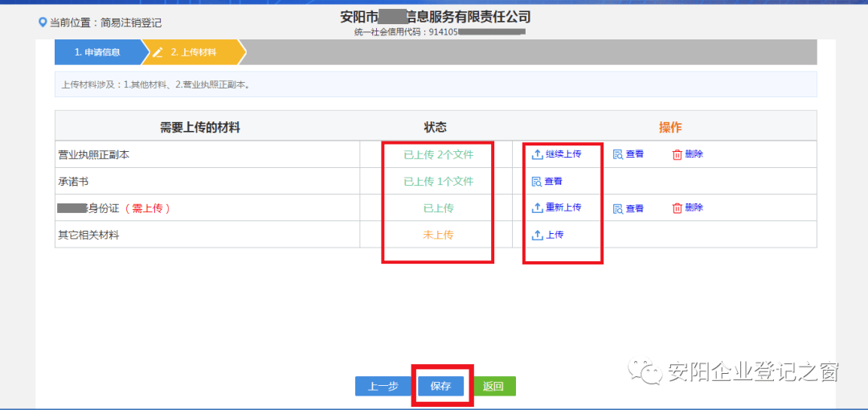Image resolution: width=868 pixels, height=410 pixels.
Task: Click the pencil icon in step 2 上传材料
Action: point(158,52)
